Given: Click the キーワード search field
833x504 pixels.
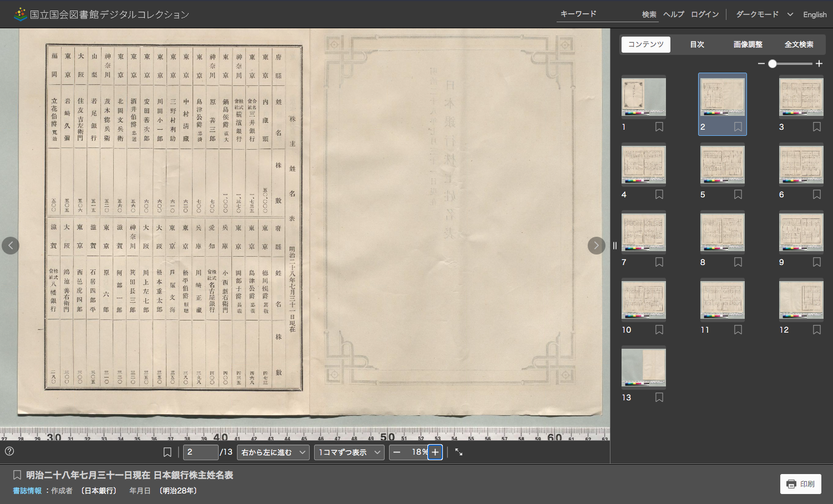Looking at the screenshot, I should 598,14.
